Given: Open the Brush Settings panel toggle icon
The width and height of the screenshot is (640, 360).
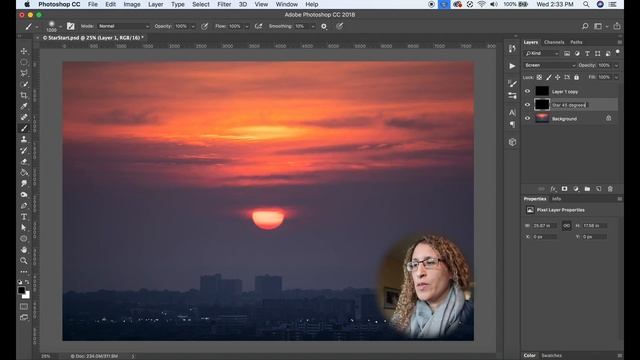Looking at the screenshot, I should pos(71,26).
